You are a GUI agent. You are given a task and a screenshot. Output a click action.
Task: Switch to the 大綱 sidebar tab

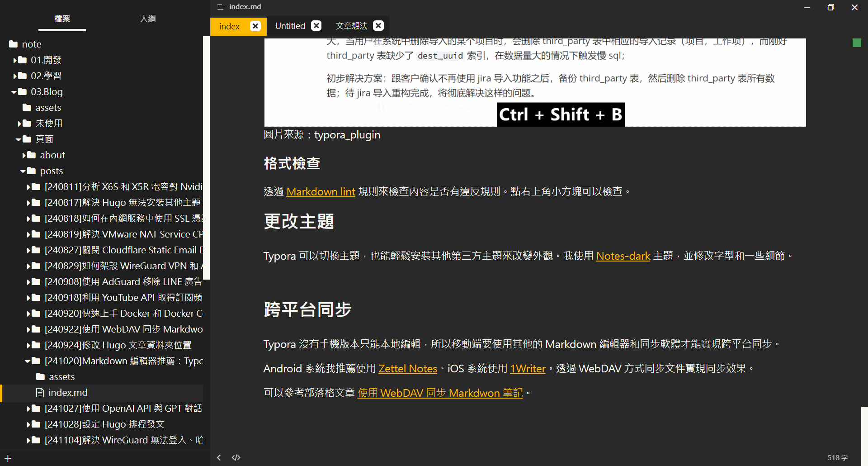(x=147, y=19)
